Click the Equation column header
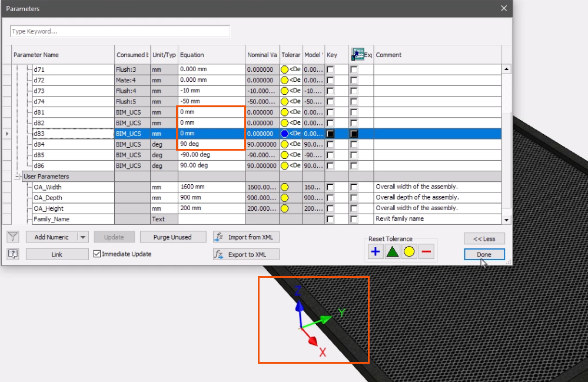This screenshot has height=382, width=588. (x=211, y=55)
